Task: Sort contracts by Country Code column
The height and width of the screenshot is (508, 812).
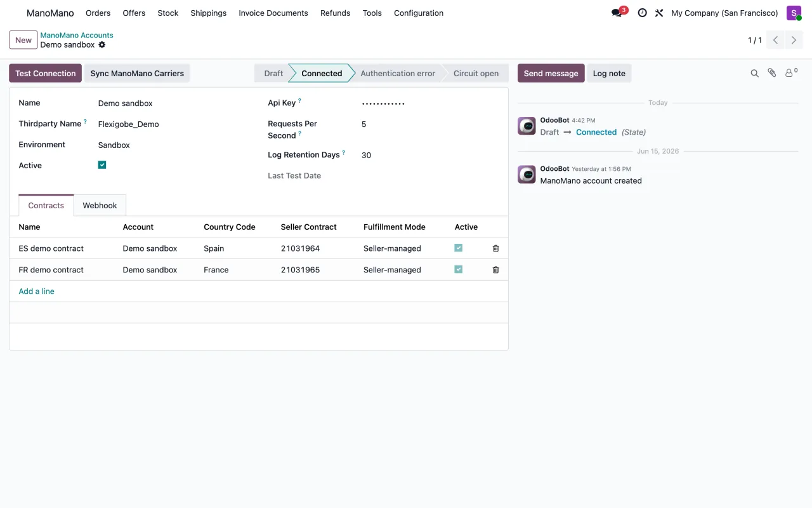Action: [230, 227]
